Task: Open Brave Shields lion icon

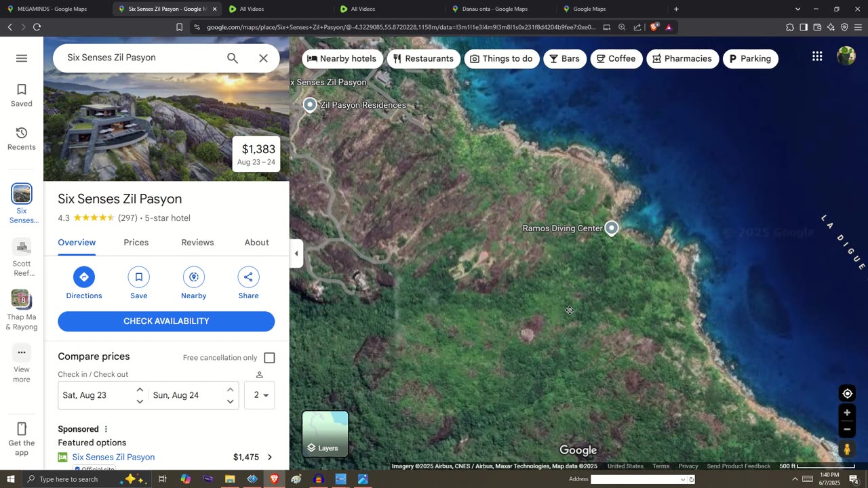Action: tap(654, 27)
